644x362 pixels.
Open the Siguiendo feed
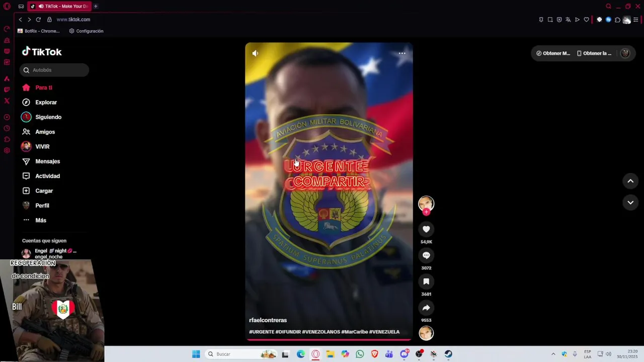click(x=41, y=117)
